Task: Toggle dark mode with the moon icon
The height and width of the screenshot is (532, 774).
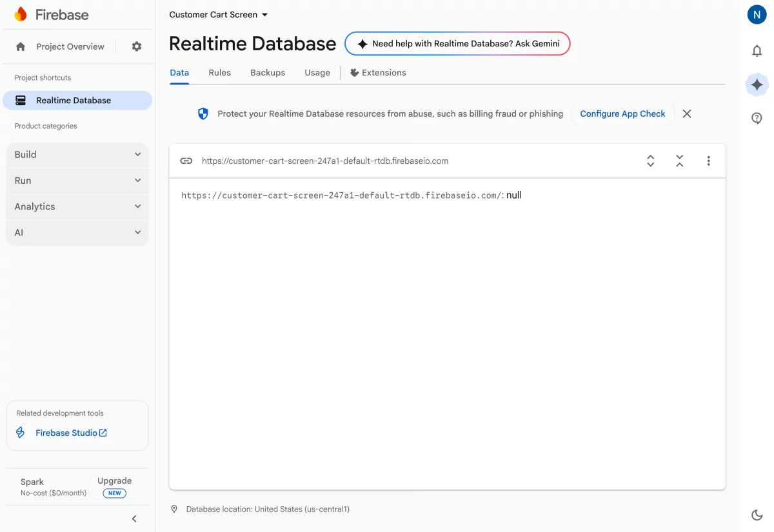Action: click(757, 515)
